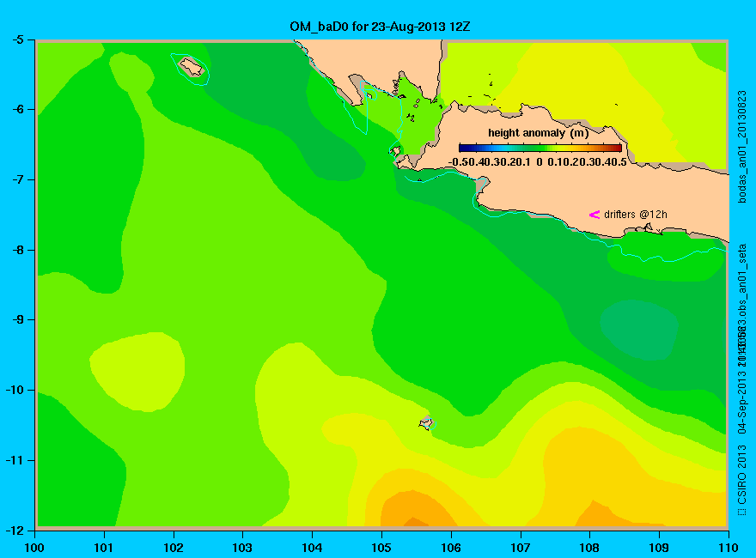This screenshot has width=756, height=558.
Task: Click the latitude label "-5"
Action: [x=17, y=39]
